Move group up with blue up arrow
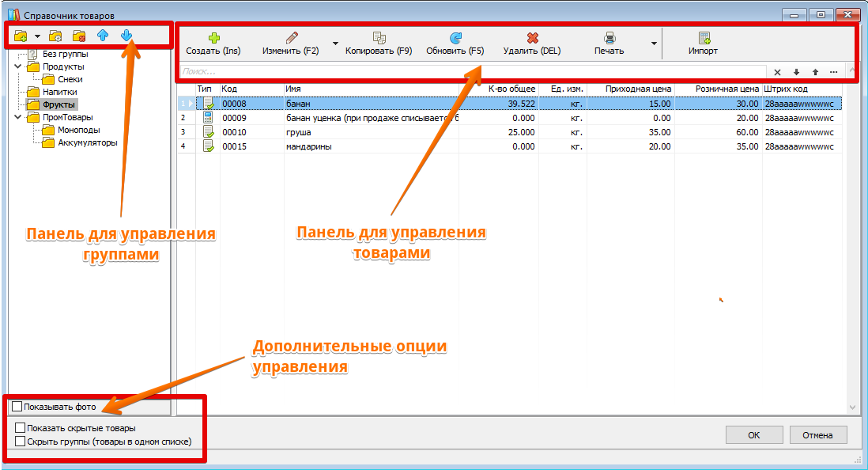The image size is (868, 470). (x=103, y=36)
